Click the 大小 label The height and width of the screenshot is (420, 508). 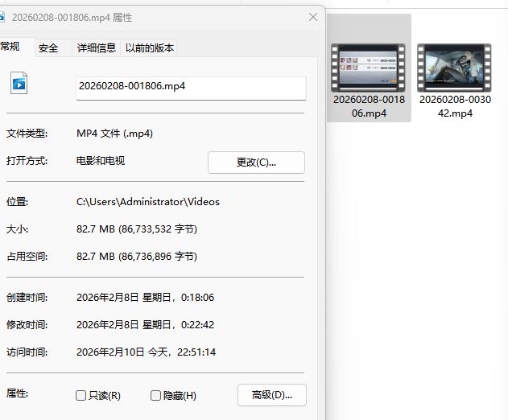[17, 229]
